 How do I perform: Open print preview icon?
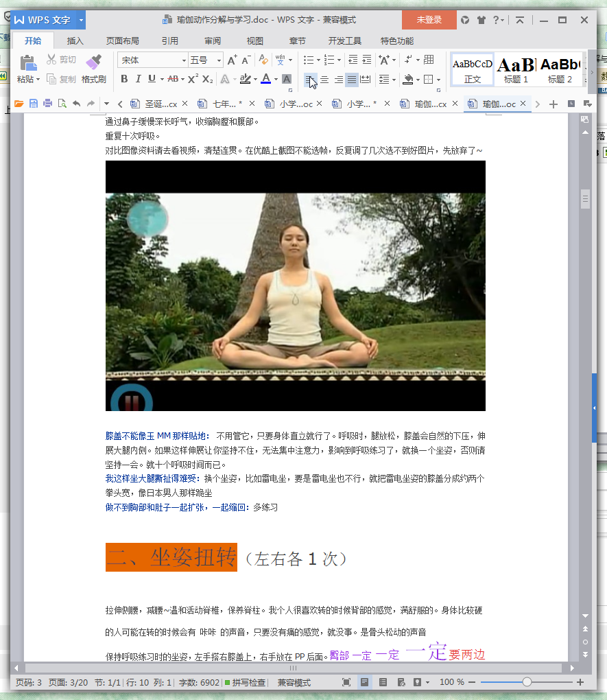coord(62,104)
